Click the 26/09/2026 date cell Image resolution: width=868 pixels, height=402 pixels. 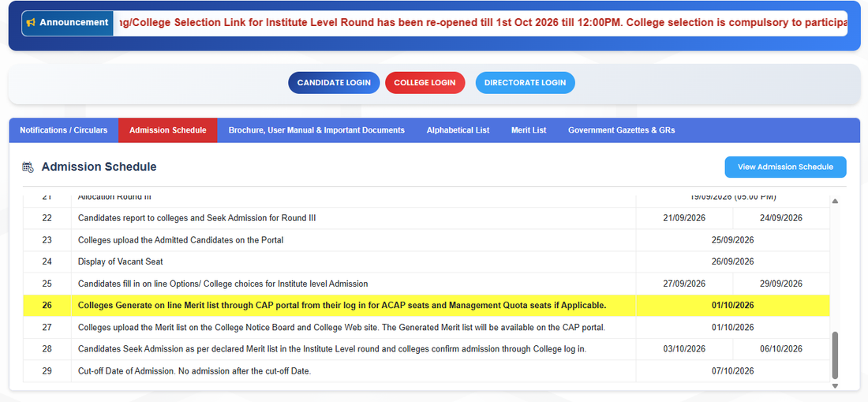733,262
